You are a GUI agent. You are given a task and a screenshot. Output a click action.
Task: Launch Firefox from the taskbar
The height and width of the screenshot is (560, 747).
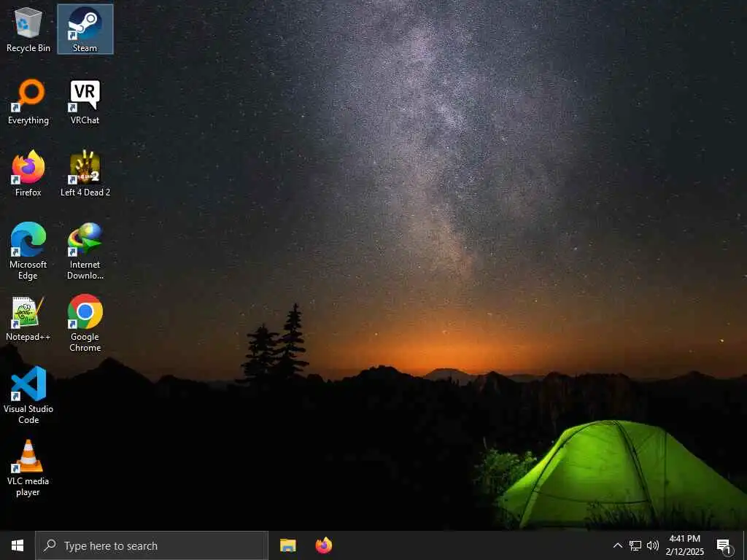tap(324, 545)
